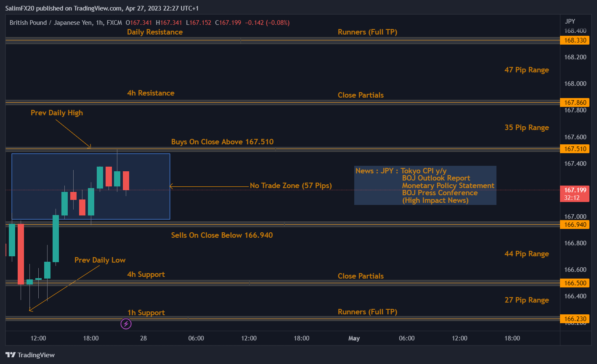The width and height of the screenshot is (597, 364).
Task: Click the JPY currency label on price axis
Action: [570, 21]
